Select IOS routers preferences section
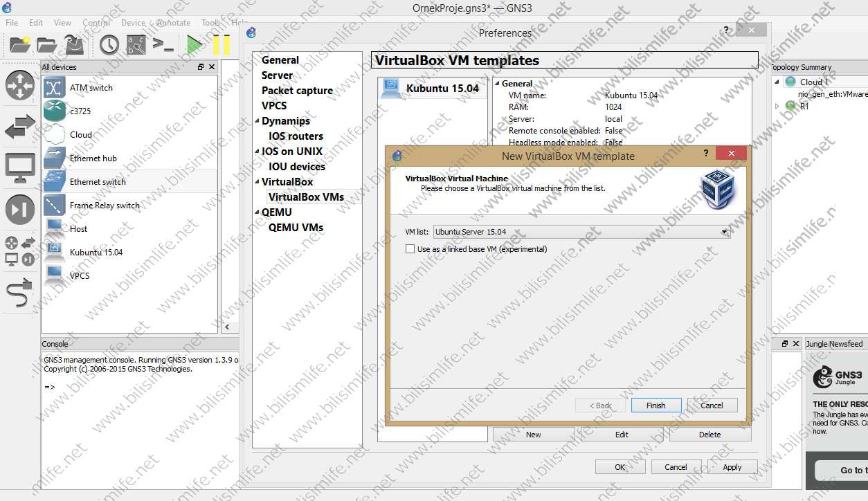The width and height of the screenshot is (868, 501). (x=296, y=136)
